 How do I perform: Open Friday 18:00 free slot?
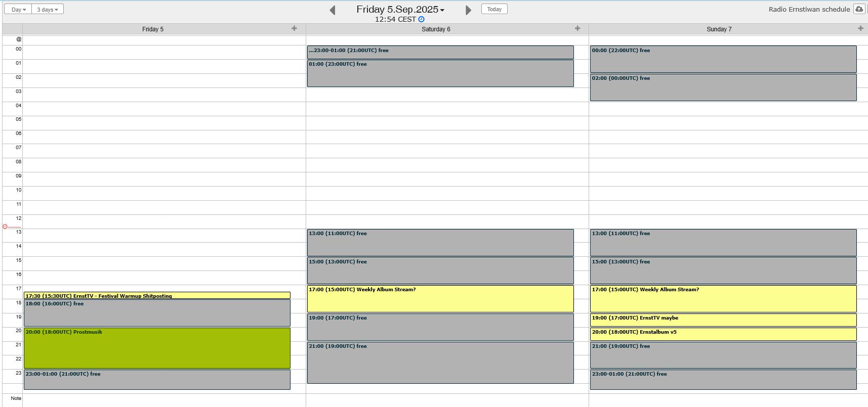click(x=157, y=313)
